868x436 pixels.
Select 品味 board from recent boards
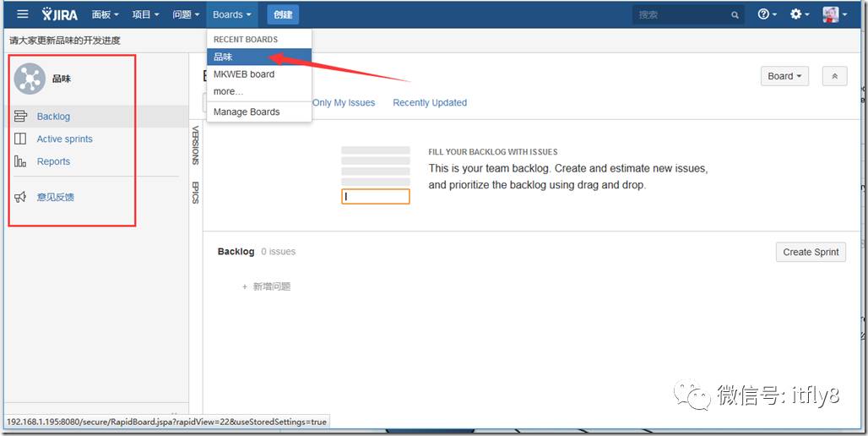point(259,57)
